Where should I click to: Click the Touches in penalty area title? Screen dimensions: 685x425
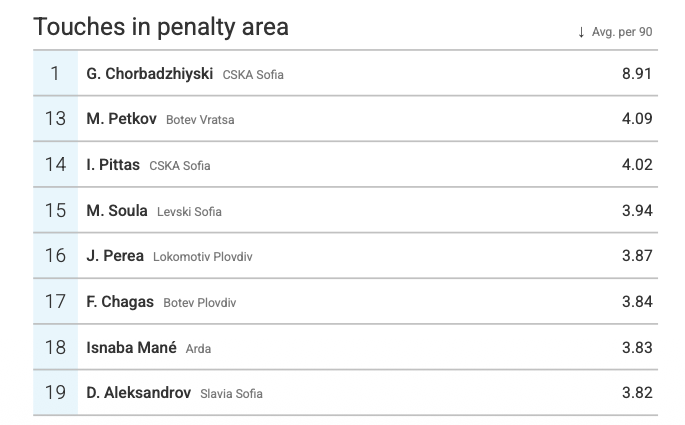[161, 27]
